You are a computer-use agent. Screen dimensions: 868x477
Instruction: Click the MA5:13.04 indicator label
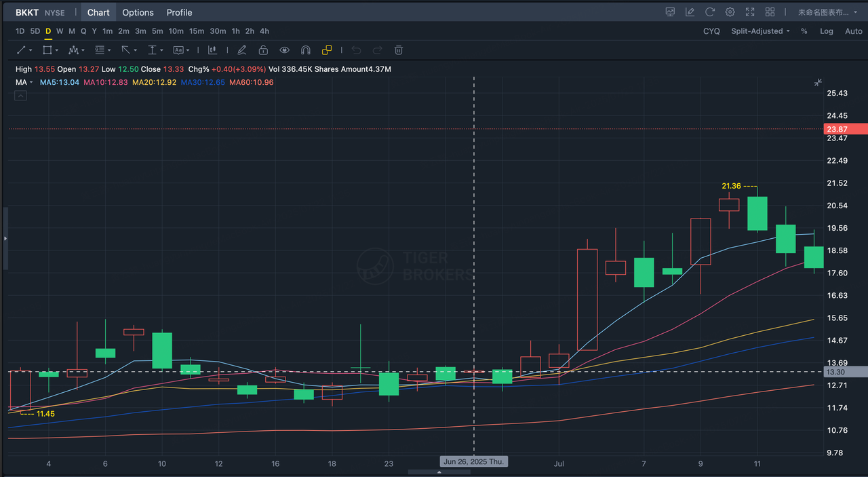60,82
